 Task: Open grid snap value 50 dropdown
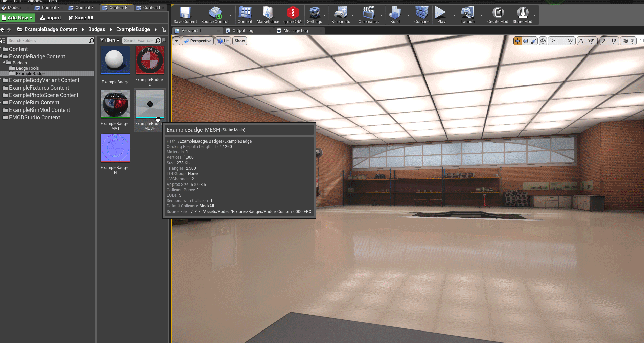[x=570, y=41]
